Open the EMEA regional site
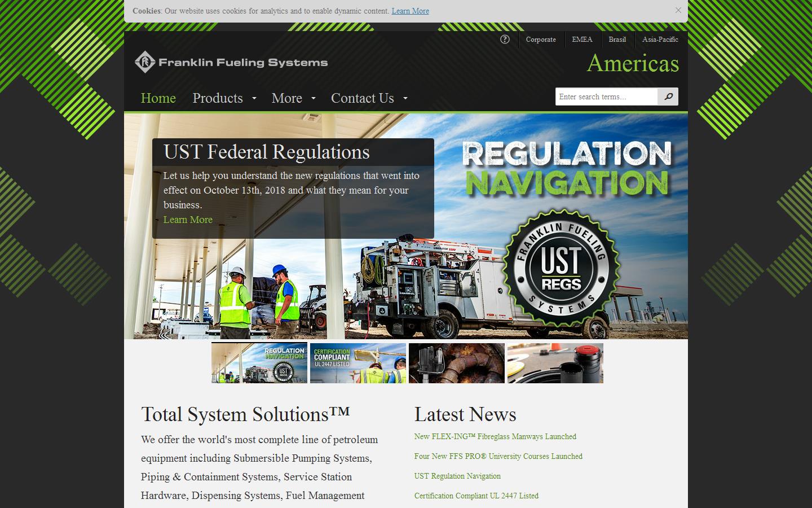Image resolution: width=812 pixels, height=508 pixels. click(x=582, y=40)
